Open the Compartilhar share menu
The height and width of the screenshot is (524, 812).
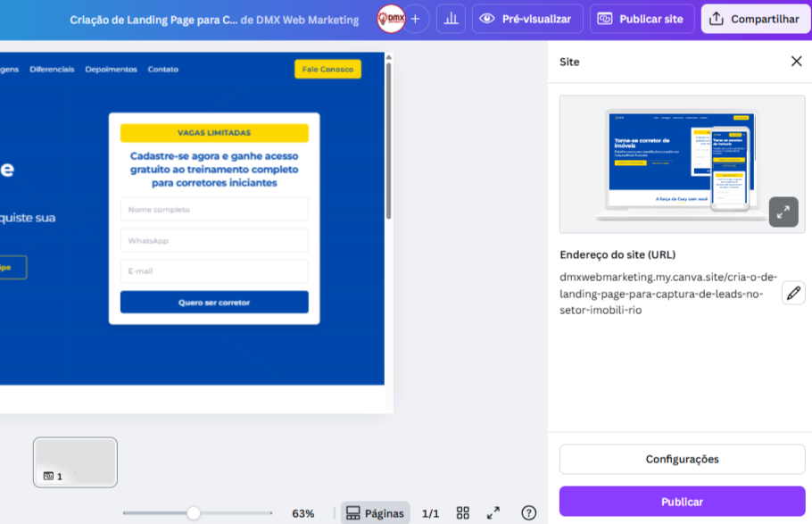click(755, 19)
